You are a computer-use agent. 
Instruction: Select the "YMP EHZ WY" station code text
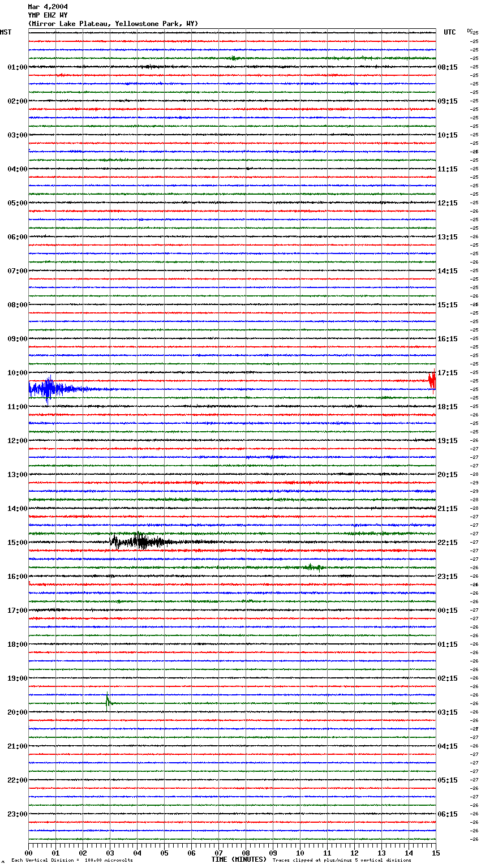(x=48, y=15)
